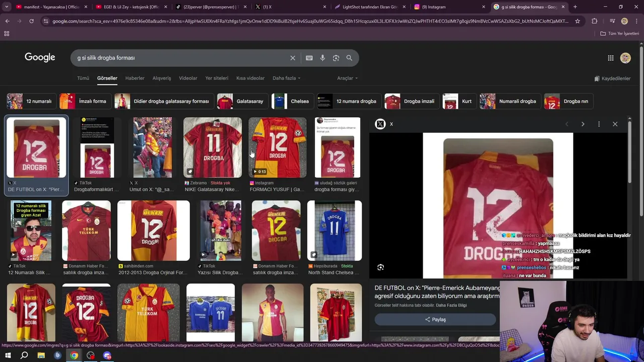Bookmark this page with star icon

pos(578,21)
